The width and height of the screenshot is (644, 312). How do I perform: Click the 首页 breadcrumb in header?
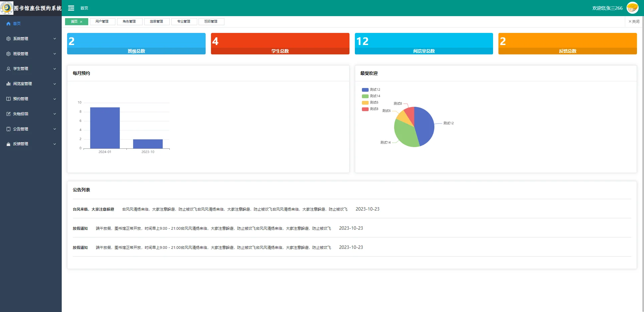(x=84, y=8)
